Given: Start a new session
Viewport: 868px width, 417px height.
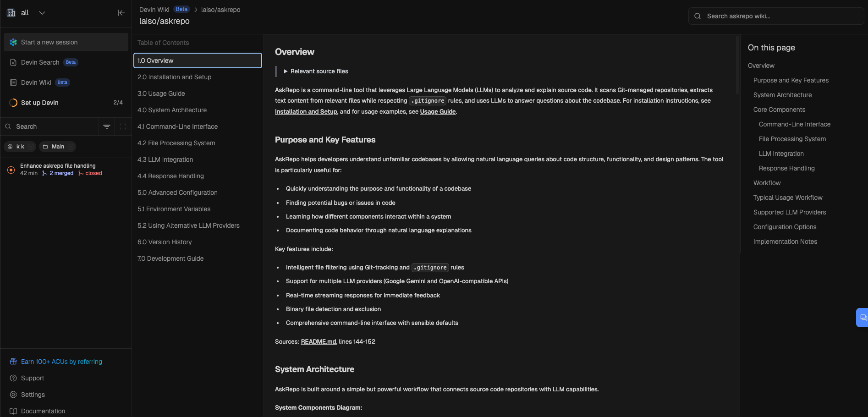Looking at the screenshot, I should tap(66, 42).
